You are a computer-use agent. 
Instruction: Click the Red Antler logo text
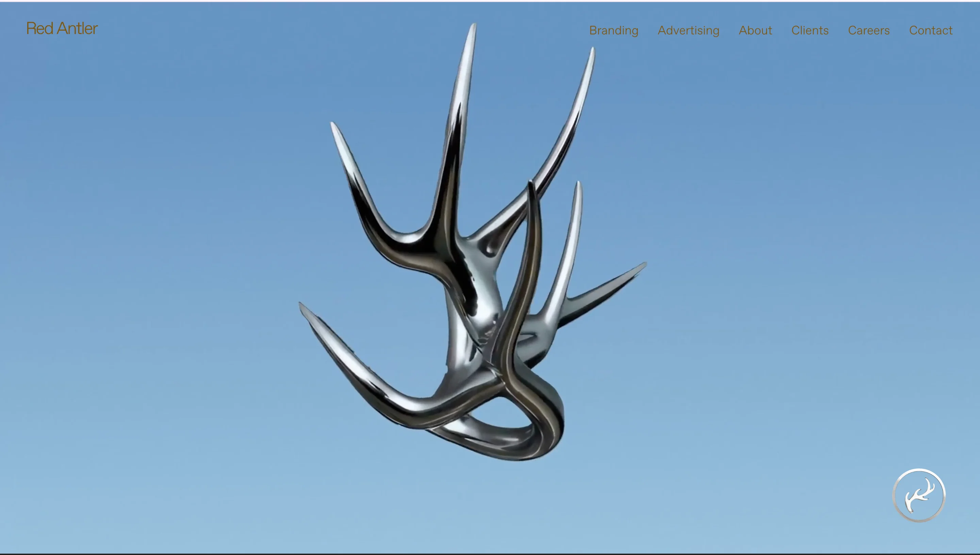click(x=62, y=29)
